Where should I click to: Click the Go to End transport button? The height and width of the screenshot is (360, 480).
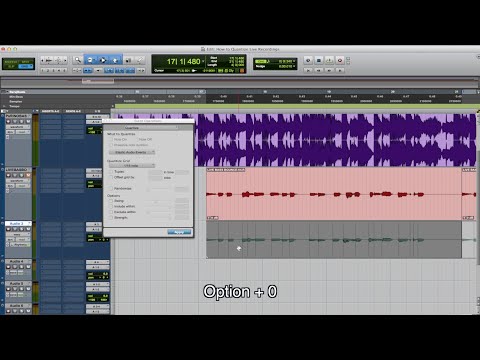tap(340, 70)
